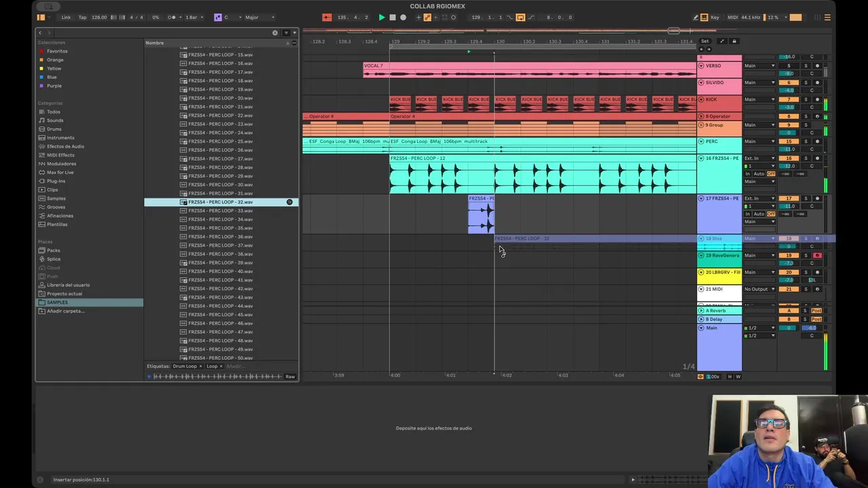
Task: Toggle the automation mode icon next to Set
Action: click(x=722, y=41)
